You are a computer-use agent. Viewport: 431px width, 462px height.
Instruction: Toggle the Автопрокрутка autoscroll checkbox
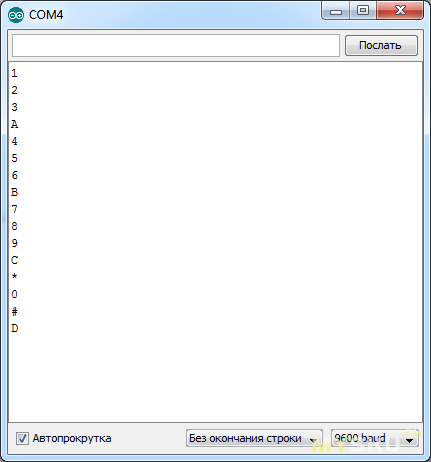coord(22,438)
